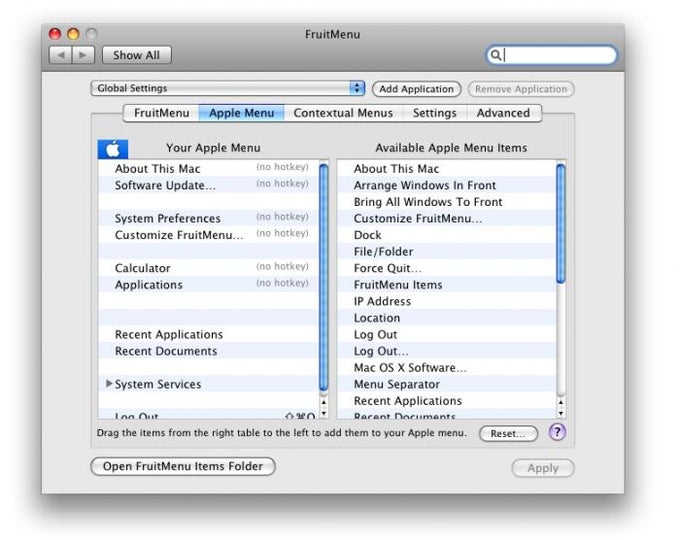680x540 pixels.
Task: Select System Preferences in Your Apple Menu
Action: pyautogui.click(x=209, y=218)
